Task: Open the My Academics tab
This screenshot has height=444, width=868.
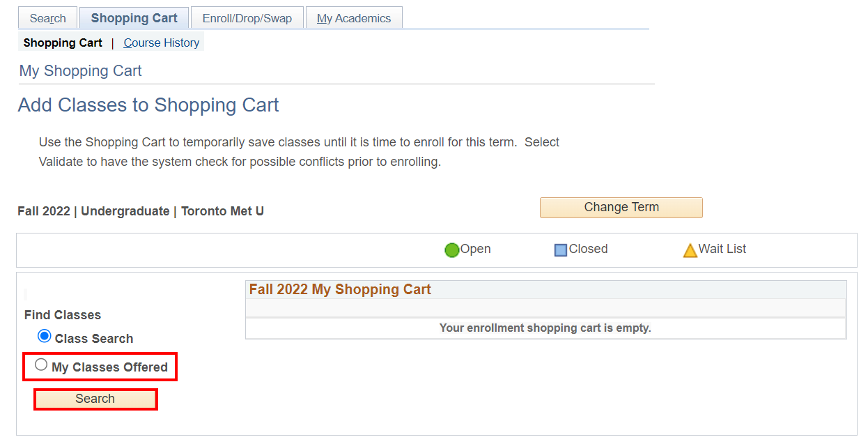Action: [354, 18]
